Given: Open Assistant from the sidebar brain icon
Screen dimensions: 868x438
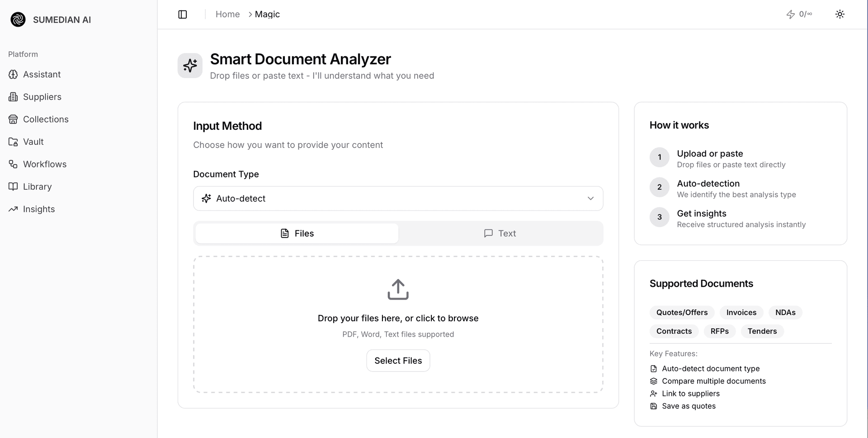Looking at the screenshot, I should [13, 74].
